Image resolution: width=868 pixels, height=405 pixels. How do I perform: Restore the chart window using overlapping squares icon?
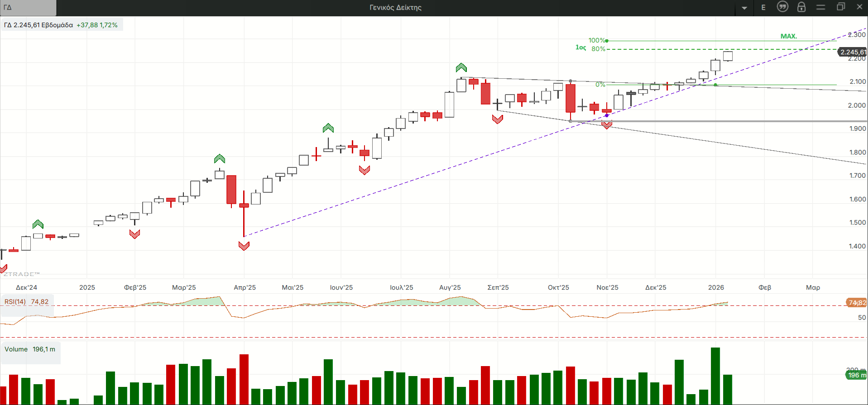841,7
